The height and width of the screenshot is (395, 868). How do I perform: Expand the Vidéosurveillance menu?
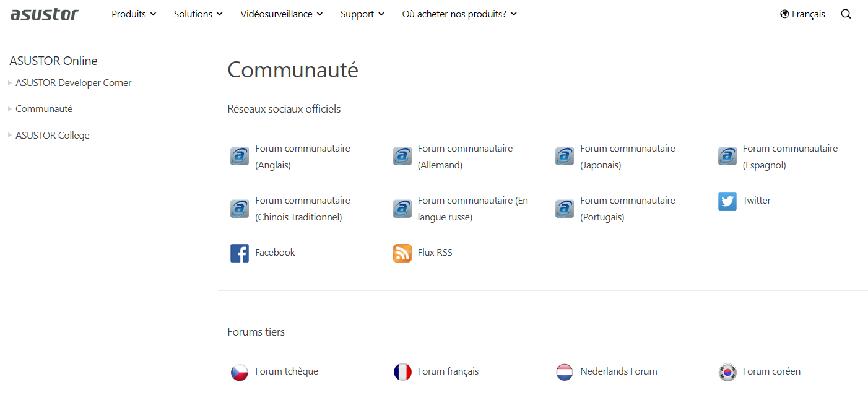(282, 14)
